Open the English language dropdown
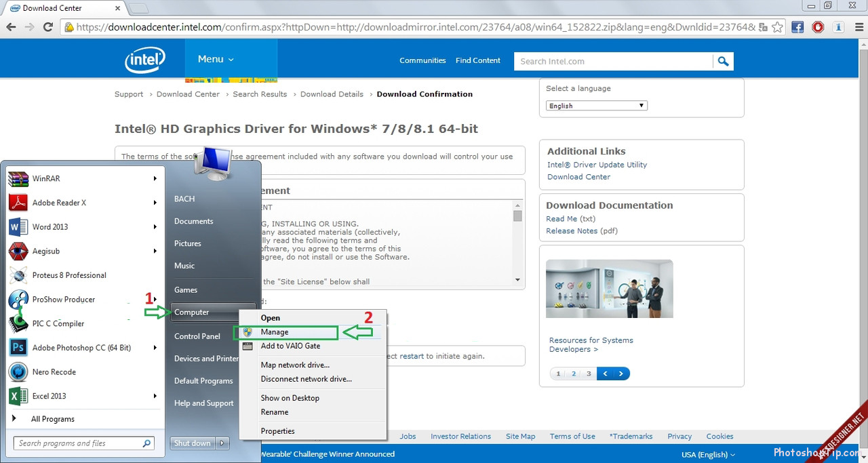The image size is (868, 463). (597, 106)
